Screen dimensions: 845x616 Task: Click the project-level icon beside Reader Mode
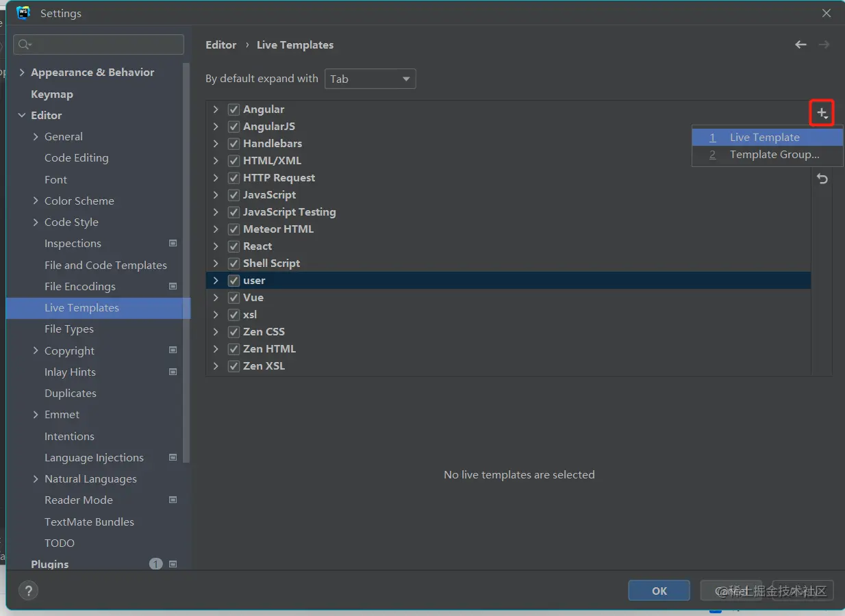click(173, 500)
